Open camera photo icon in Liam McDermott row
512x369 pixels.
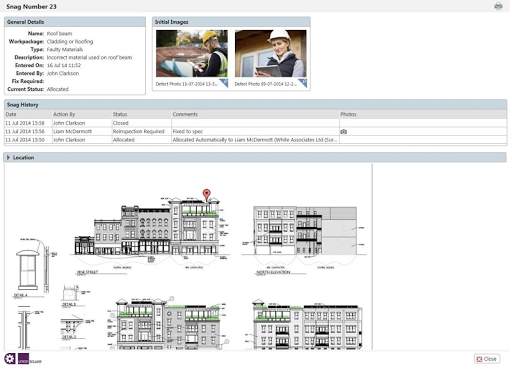tap(344, 132)
